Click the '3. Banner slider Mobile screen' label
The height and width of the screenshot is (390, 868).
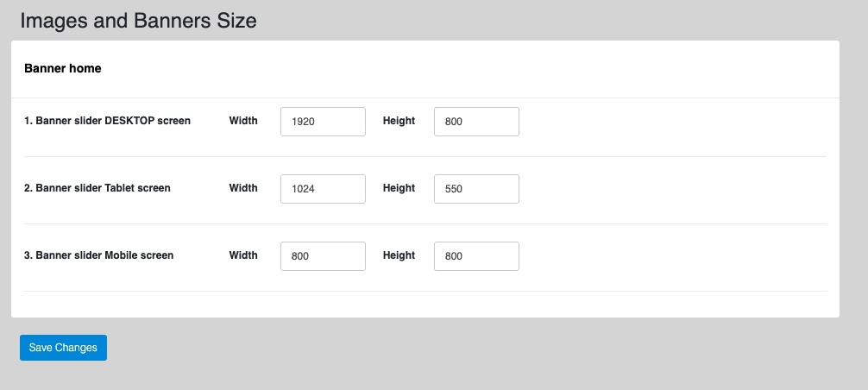[x=98, y=255]
